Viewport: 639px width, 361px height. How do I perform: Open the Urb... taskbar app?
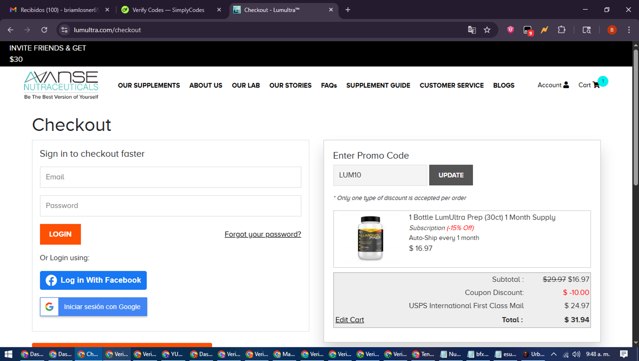pos(533,354)
